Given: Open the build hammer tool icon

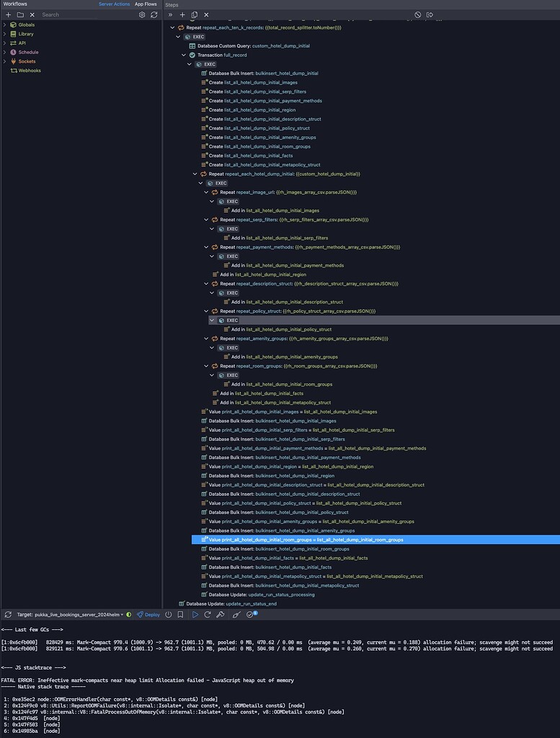Looking at the screenshot, I should coord(221,615).
